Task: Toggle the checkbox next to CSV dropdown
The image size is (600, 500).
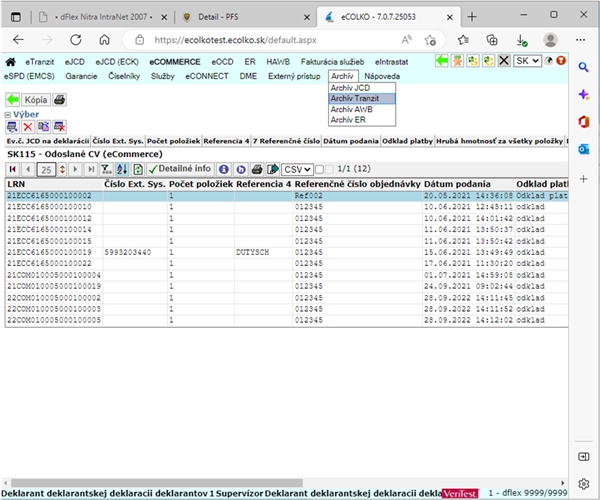Action: coord(320,169)
